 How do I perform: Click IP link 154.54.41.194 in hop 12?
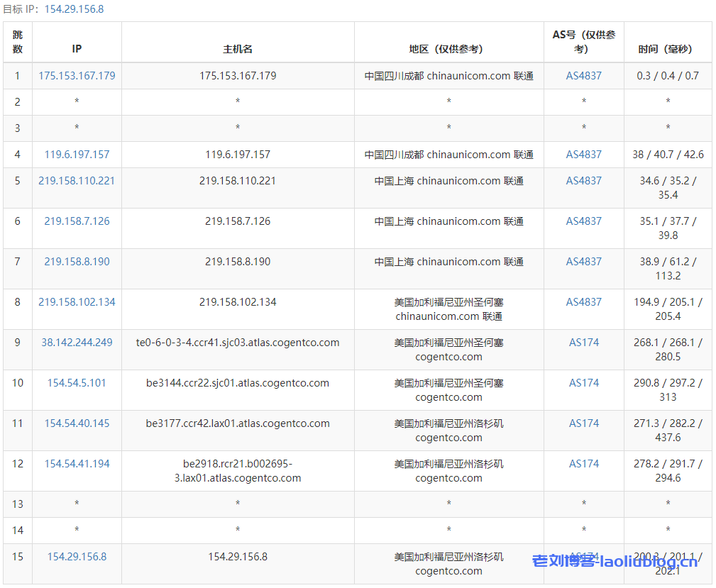click(x=77, y=464)
